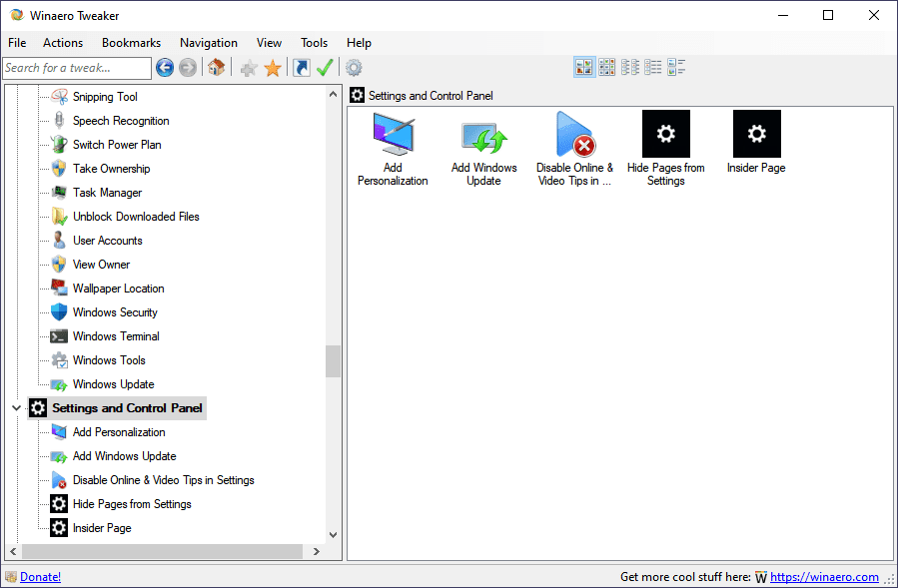The height and width of the screenshot is (588, 898).
Task: Select Snipping Tool in the tree
Action: coord(105,97)
